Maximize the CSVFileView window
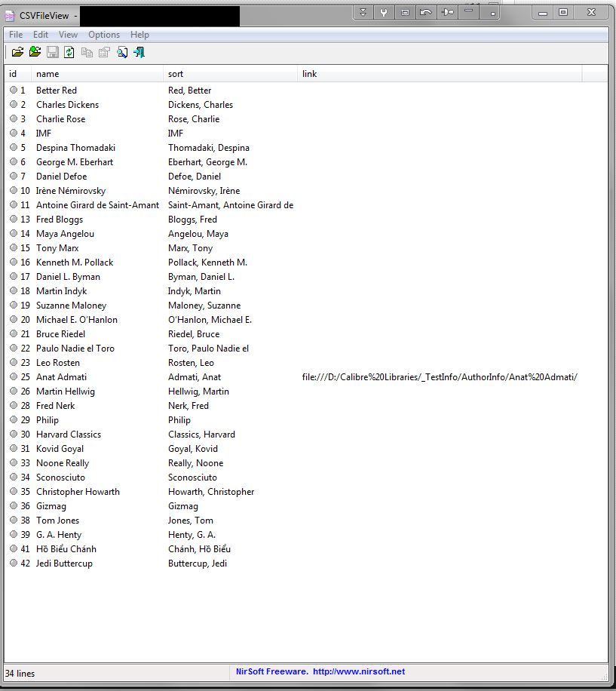 point(563,12)
